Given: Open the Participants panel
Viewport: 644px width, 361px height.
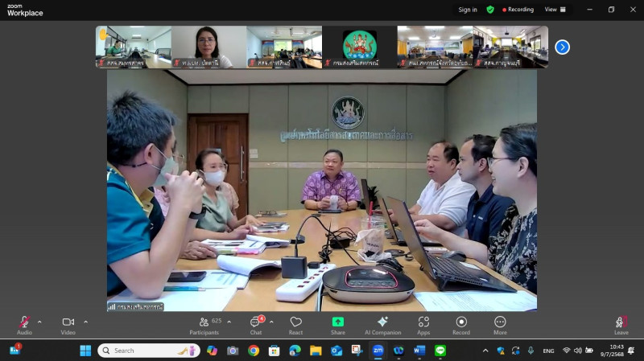Looking at the screenshot, I should [x=204, y=324].
